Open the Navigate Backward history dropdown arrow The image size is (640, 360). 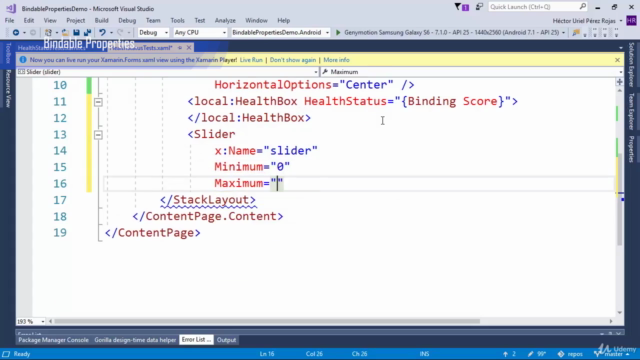coord(24,33)
